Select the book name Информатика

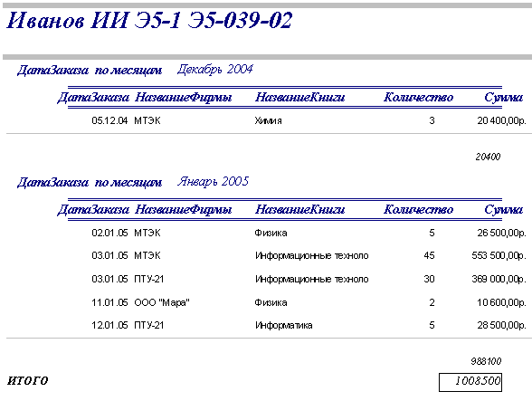(x=284, y=325)
